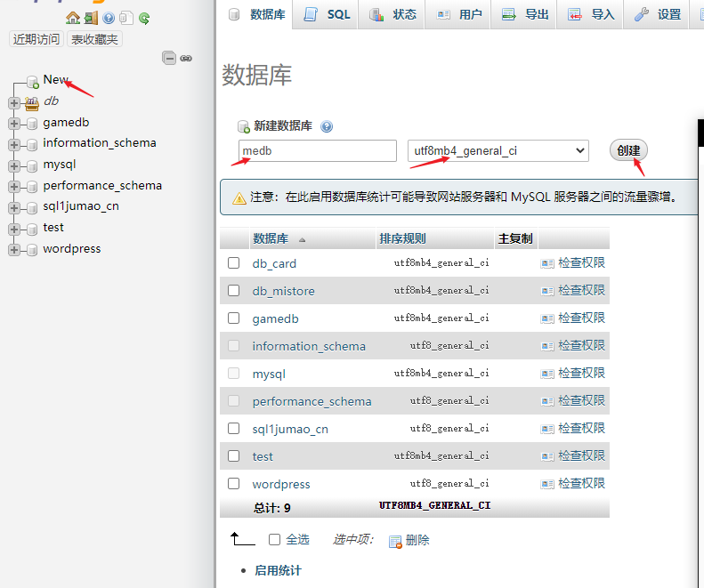The image size is (704, 588).
Task: Reload navigation with the green refresh icon
Action: (144, 18)
